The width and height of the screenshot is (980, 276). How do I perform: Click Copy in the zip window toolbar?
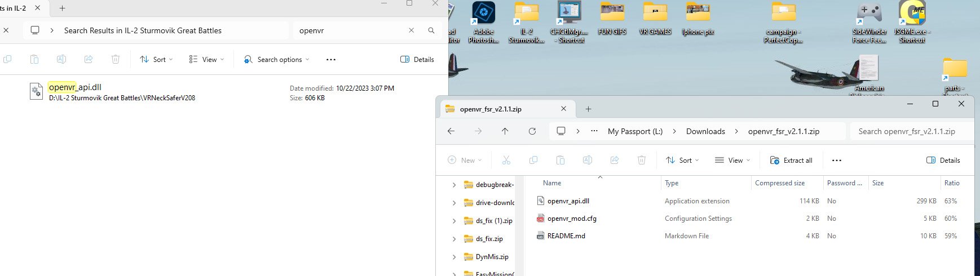tap(533, 161)
